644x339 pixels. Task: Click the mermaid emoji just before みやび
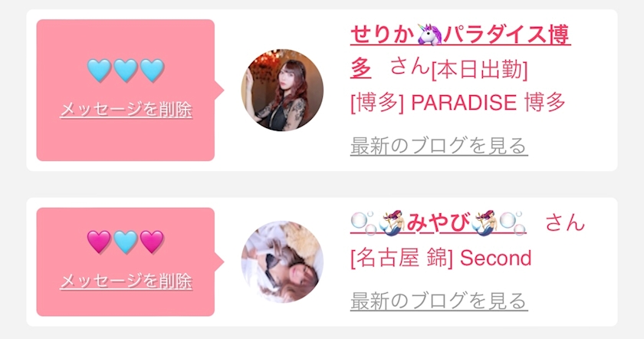(392, 222)
